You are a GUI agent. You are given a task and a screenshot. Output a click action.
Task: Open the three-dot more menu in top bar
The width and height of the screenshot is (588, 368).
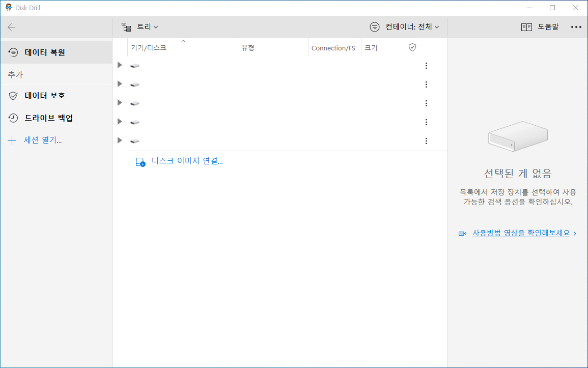coord(576,27)
